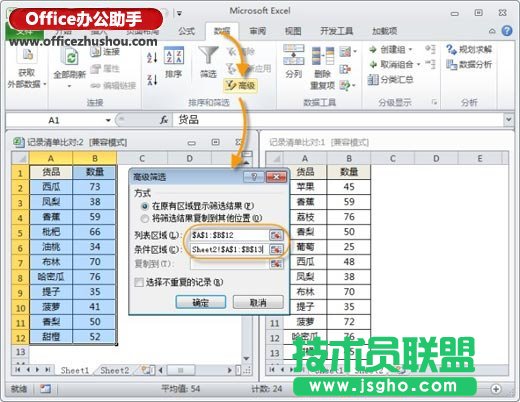The width and height of the screenshot is (520, 402).
Task: Minimize the ribbon with the caret
Action: pos(492,31)
